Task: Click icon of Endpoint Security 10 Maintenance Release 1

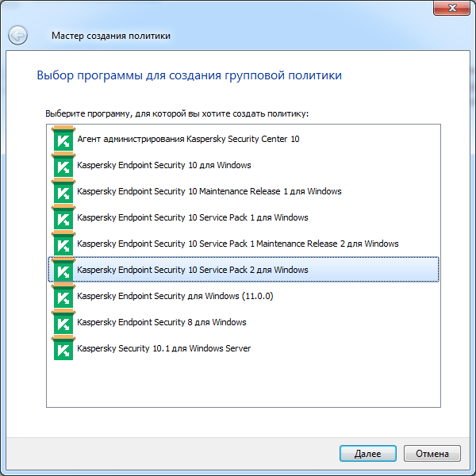Action: tap(63, 190)
